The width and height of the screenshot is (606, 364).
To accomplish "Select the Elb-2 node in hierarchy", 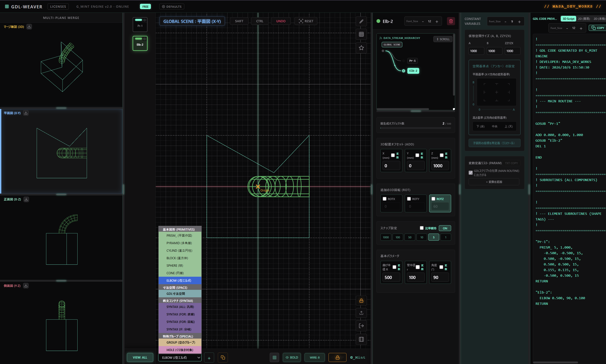I will click(x=413, y=71).
